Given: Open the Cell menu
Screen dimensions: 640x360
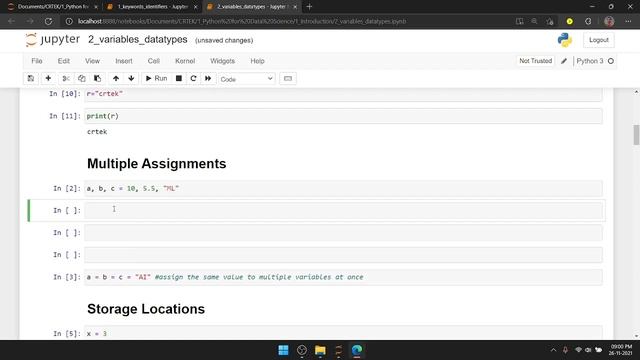Looking at the screenshot, I should point(153,61).
